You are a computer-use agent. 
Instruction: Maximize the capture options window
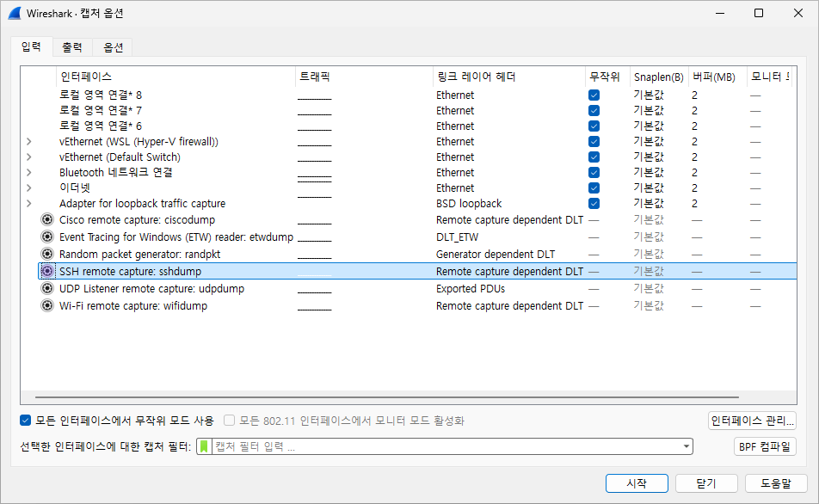(x=759, y=13)
